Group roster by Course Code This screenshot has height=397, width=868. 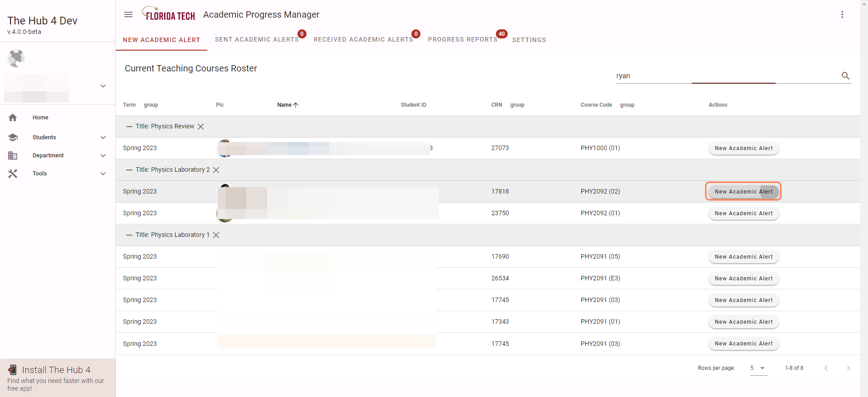point(627,105)
